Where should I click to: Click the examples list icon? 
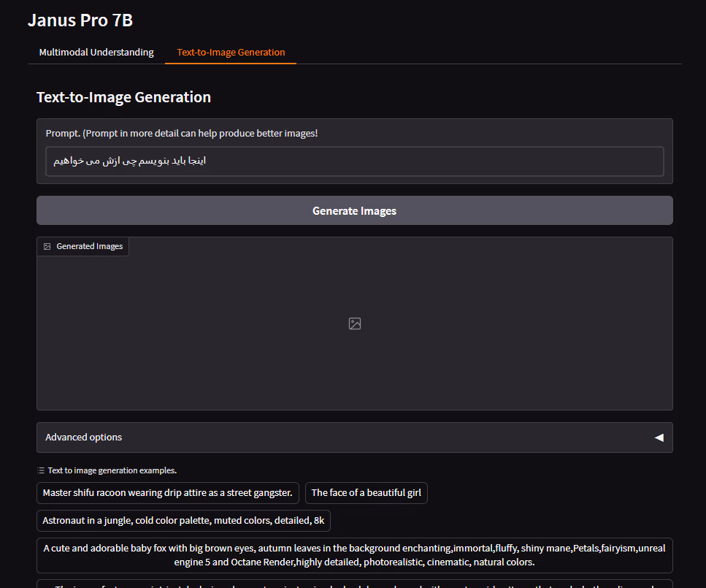41,470
